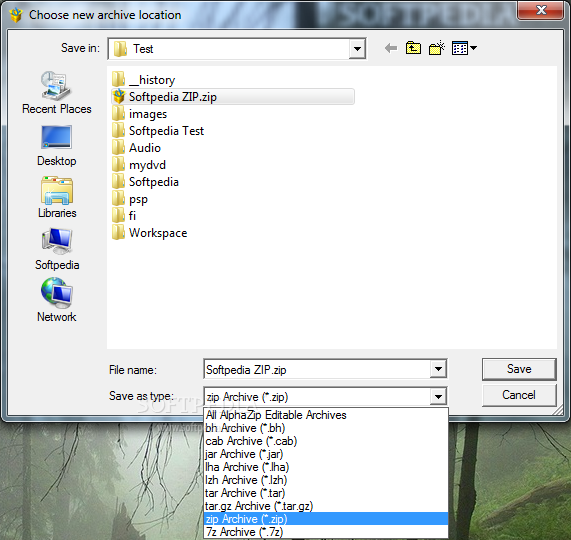Open Recent Places in the sidebar
This screenshot has height=540, width=571.
point(56,93)
